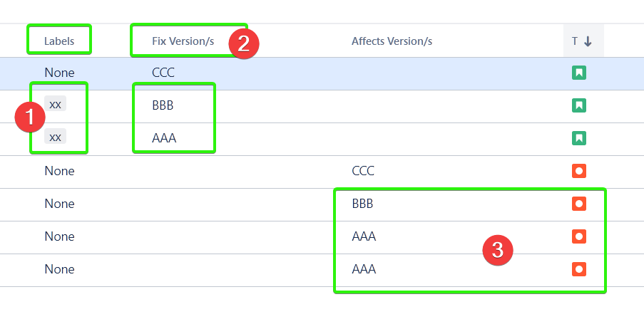This screenshot has height=334, width=644.
Task: Click the story icon in the BBB fix version row
Action: pos(578,105)
